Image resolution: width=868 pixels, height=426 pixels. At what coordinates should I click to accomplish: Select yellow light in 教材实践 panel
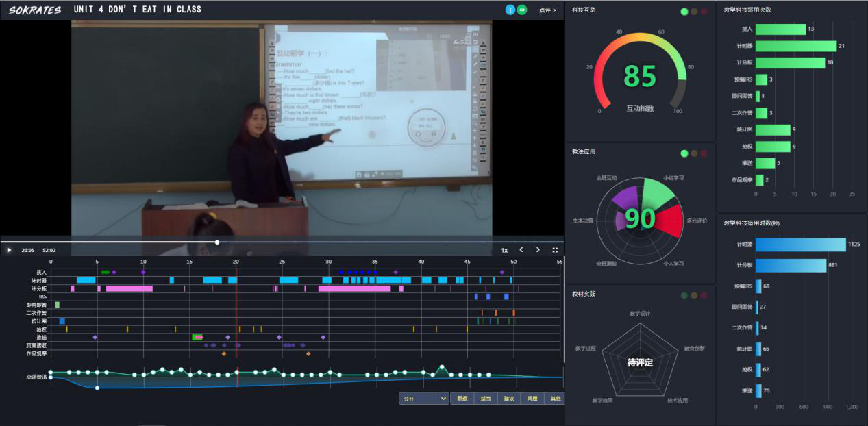[x=694, y=295]
